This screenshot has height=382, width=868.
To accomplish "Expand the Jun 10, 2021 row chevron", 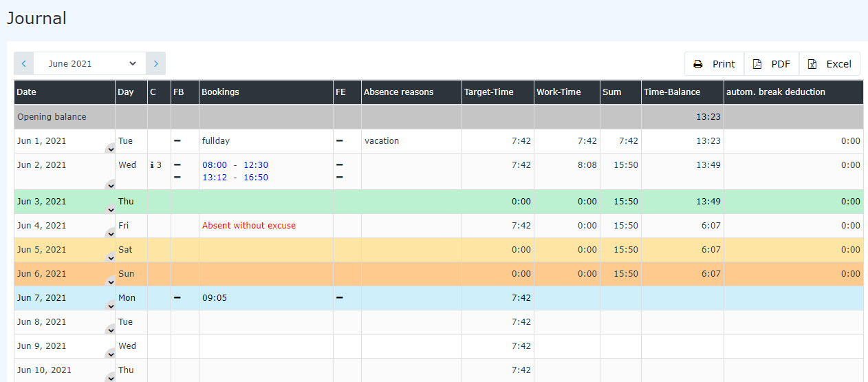I will 110,377.
